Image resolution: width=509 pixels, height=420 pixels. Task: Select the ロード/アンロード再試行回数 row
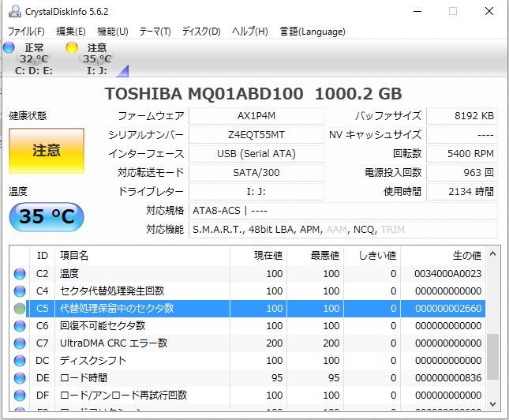pyautogui.click(x=247, y=396)
